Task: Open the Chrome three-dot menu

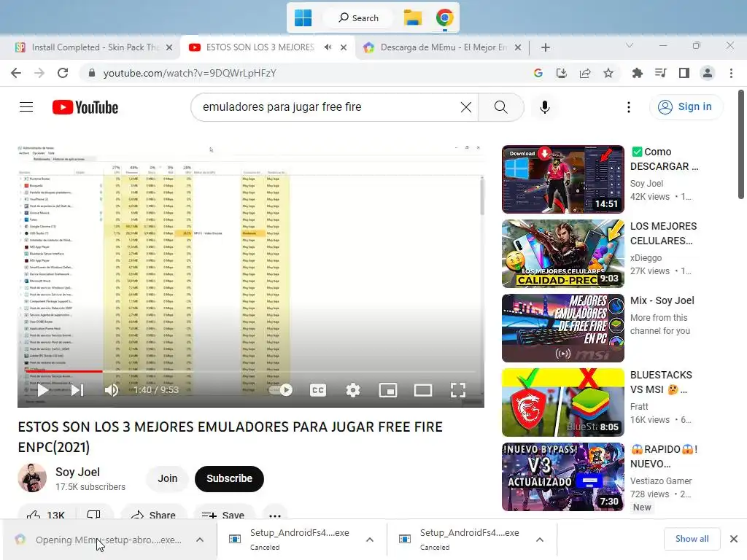Action: point(731,73)
